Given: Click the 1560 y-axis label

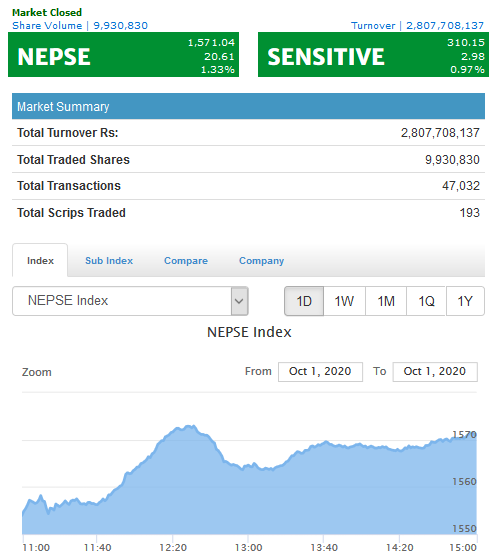Looking at the screenshot, I should [464, 481].
